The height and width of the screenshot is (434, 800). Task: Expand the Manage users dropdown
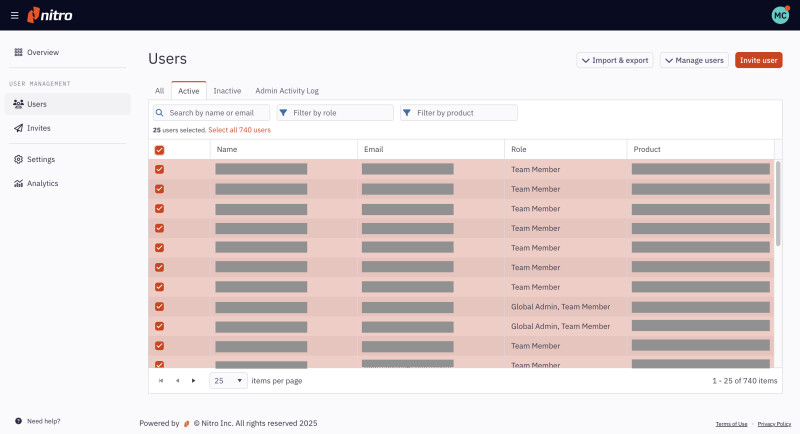coord(694,60)
